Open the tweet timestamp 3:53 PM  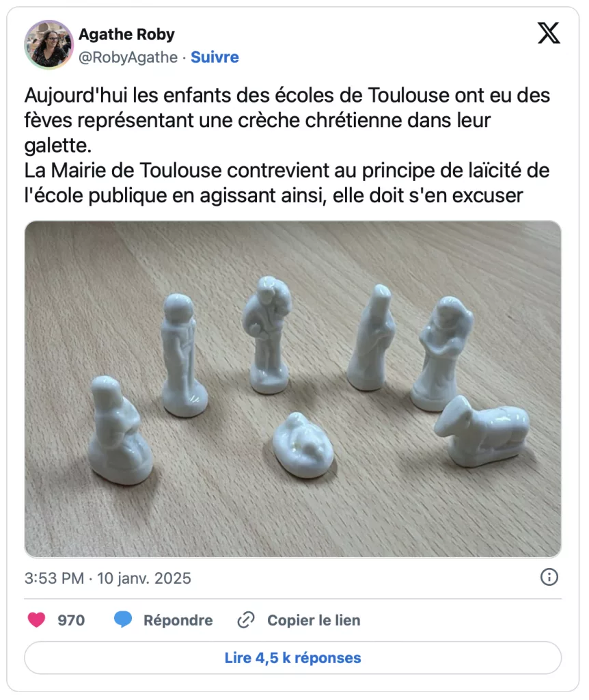(54, 578)
